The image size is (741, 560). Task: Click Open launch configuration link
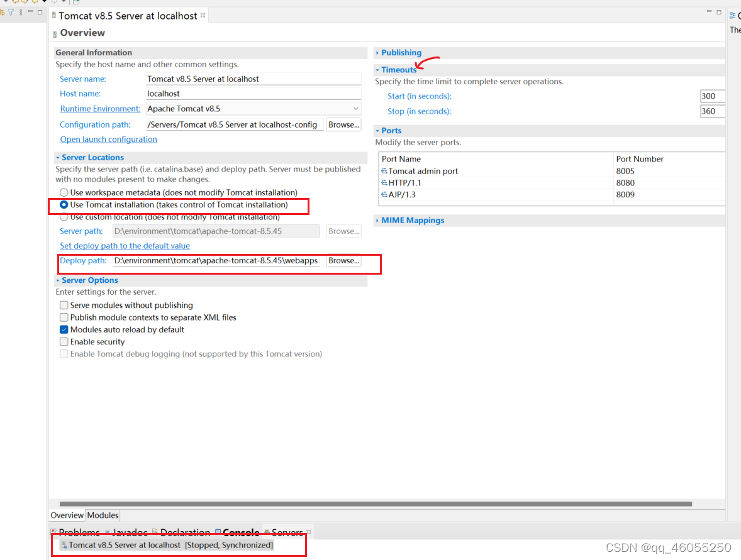click(x=108, y=140)
